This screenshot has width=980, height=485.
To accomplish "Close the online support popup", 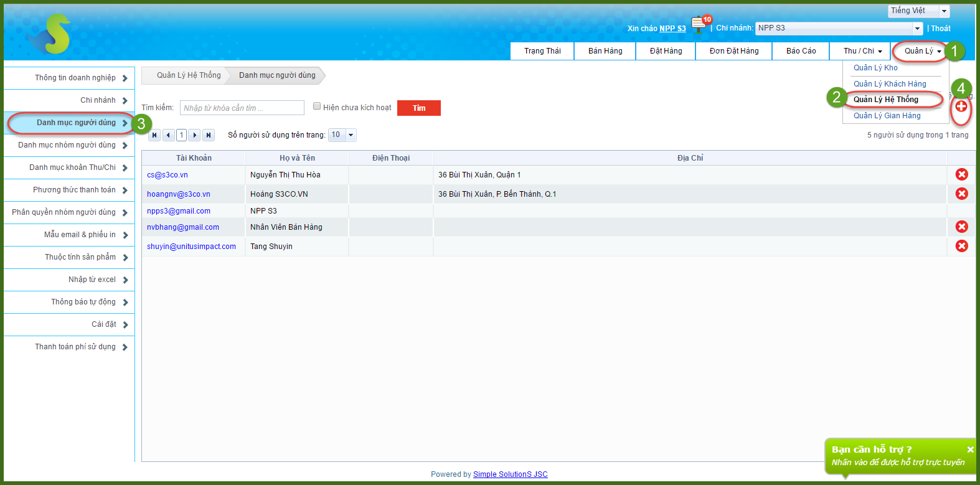I will (x=970, y=450).
